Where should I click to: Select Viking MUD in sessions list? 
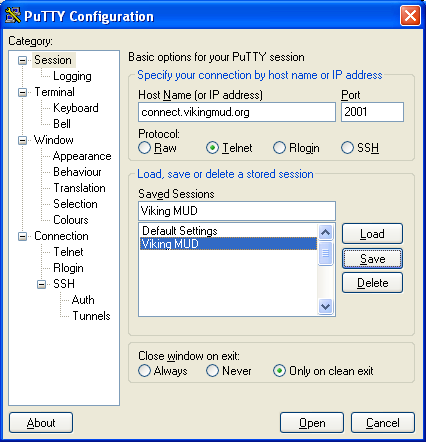pos(228,244)
